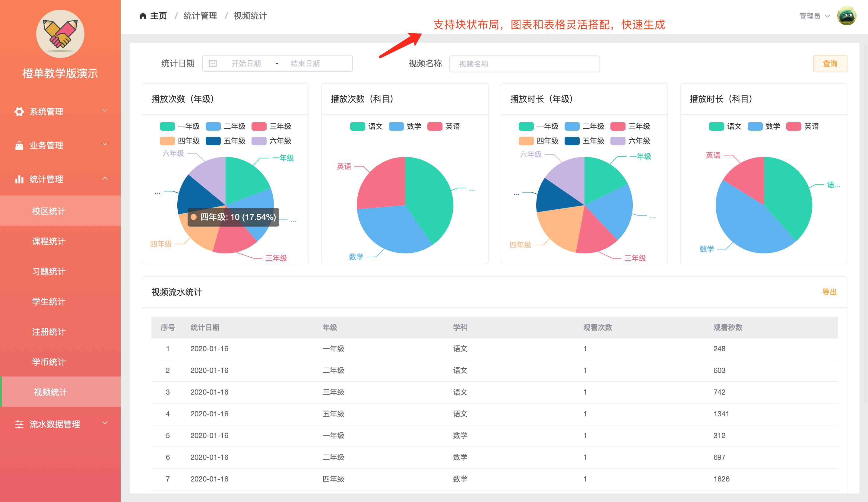Click the sliders icon beside 流水数据管理
The image size is (868, 502).
pyautogui.click(x=19, y=424)
